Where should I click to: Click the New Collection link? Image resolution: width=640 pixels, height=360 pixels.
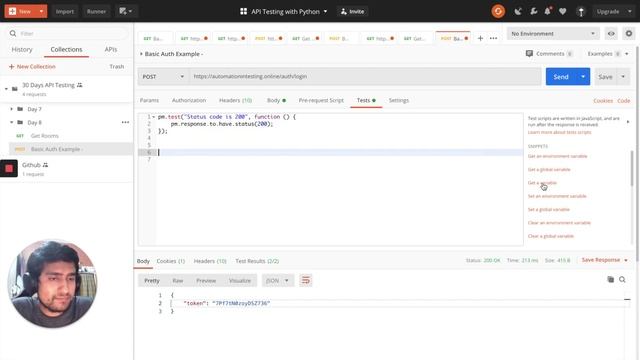32,66
